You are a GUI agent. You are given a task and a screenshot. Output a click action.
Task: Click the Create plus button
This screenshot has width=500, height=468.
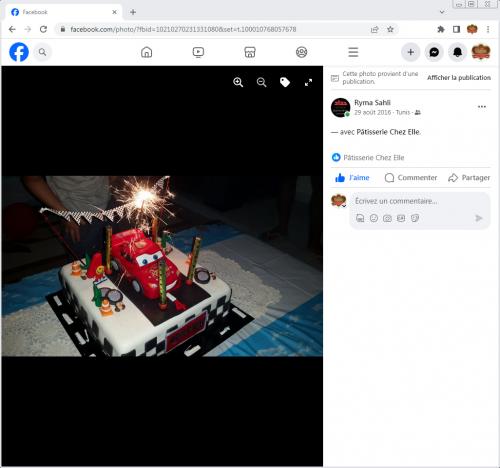click(411, 52)
